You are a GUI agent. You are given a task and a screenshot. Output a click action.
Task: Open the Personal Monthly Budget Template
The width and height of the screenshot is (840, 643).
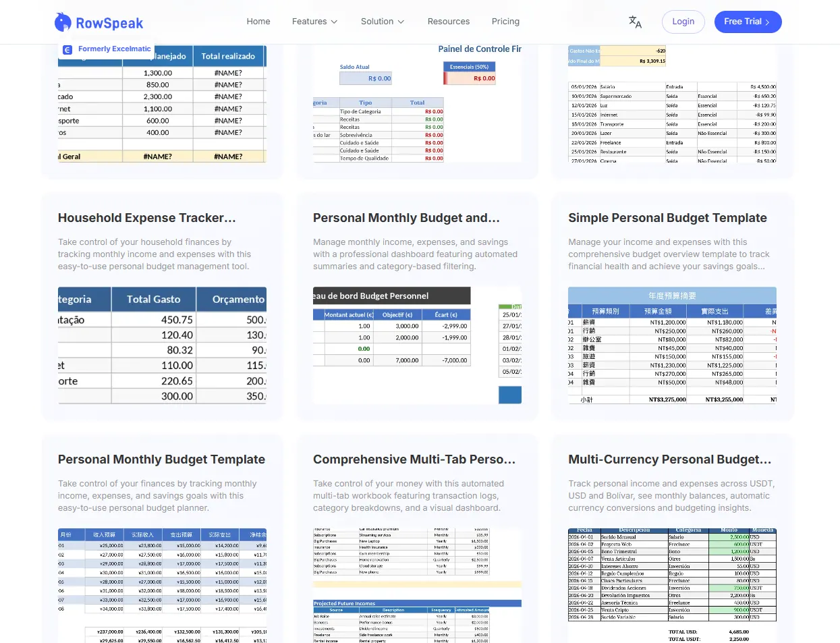point(161,459)
